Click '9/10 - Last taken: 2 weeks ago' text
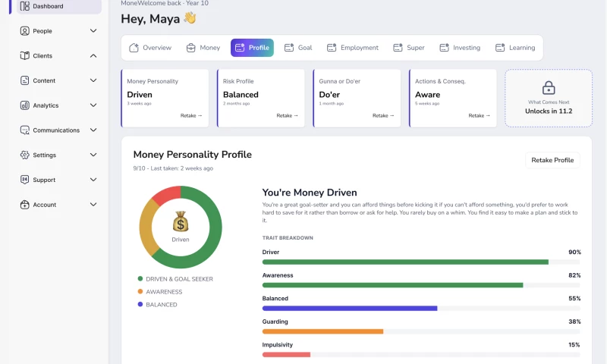This screenshot has width=607, height=364. (173, 168)
